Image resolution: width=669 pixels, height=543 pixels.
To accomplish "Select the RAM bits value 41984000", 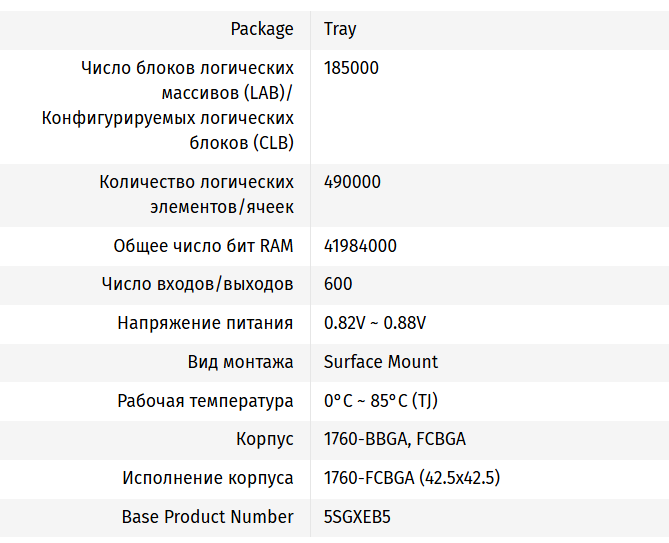I will (x=360, y=246).
